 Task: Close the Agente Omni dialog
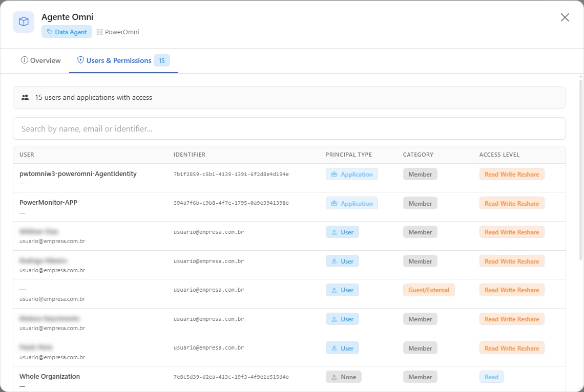coord(565,17)
